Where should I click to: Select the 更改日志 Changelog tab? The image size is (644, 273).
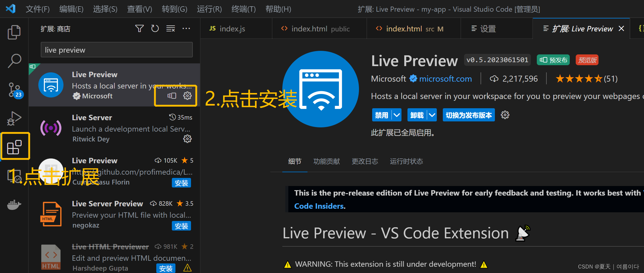(365, 161)
